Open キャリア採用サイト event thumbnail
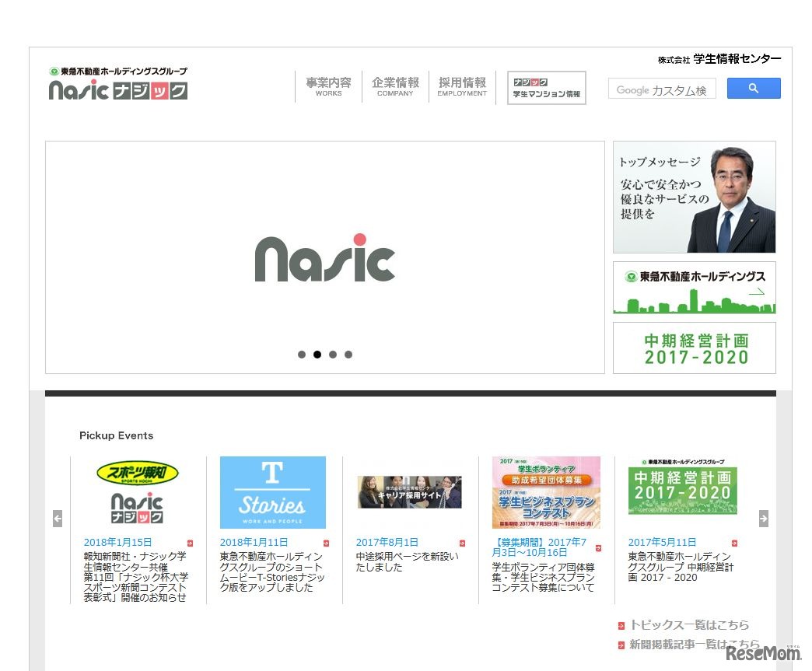Image resolution: width=812 pixels, height=671 pixels. 409,492
